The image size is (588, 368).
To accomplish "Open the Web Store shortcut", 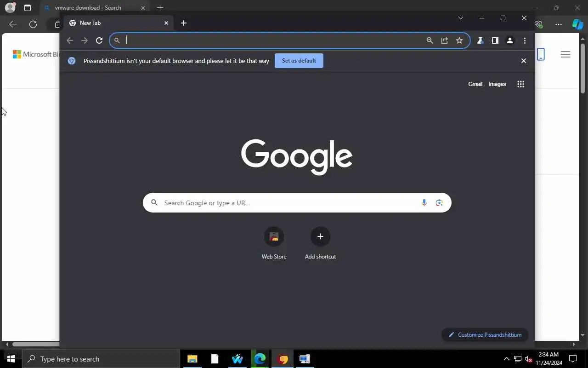I will click(x=274, y=244).
